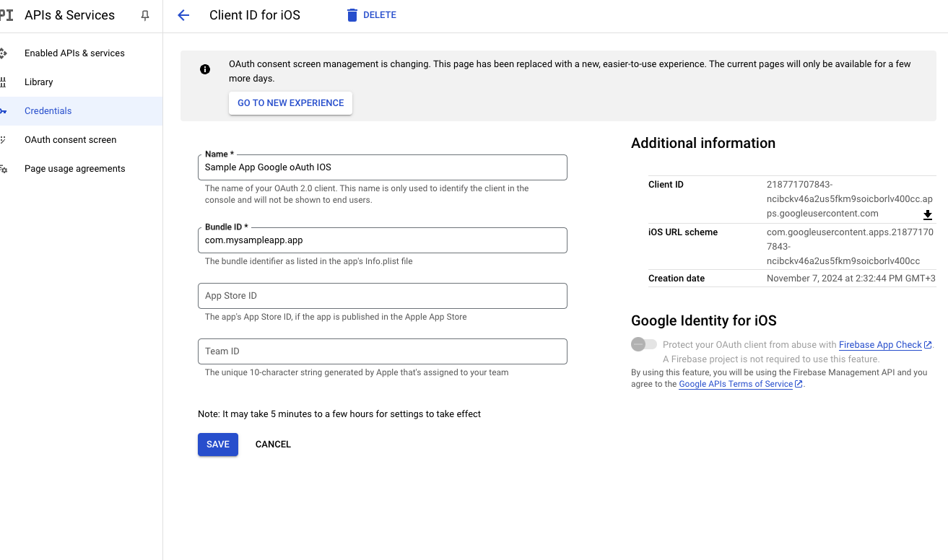Click the DELETE button label

(380, 15)
